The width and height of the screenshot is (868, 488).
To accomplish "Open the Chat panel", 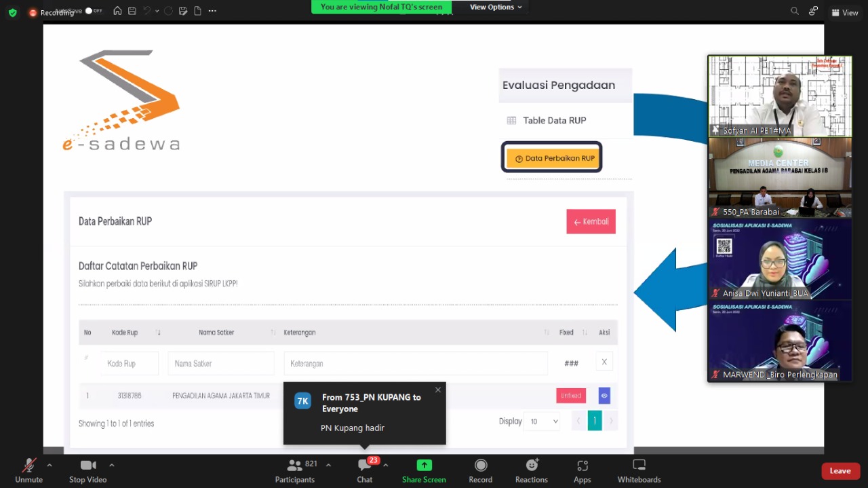I will click(365, 466).
